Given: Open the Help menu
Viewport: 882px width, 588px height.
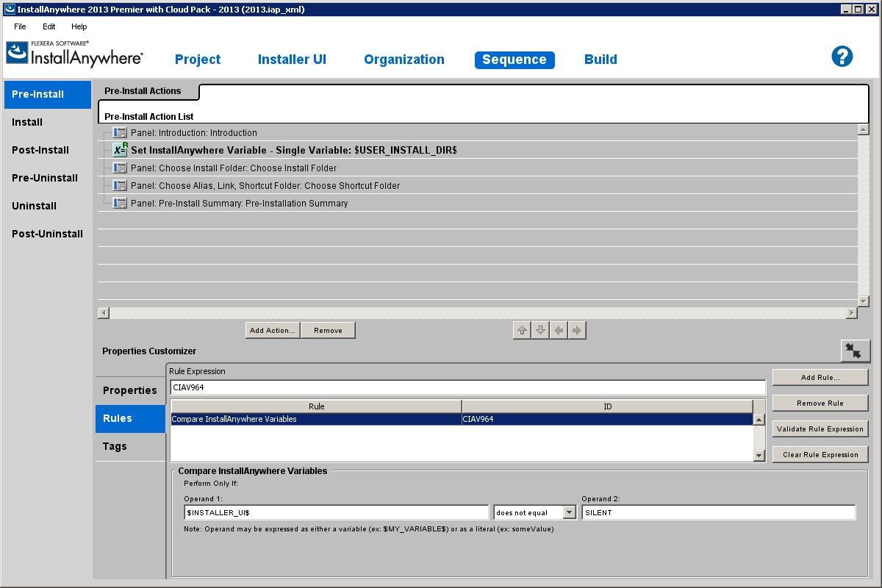Looking at the screenshot, I should 79,26.
